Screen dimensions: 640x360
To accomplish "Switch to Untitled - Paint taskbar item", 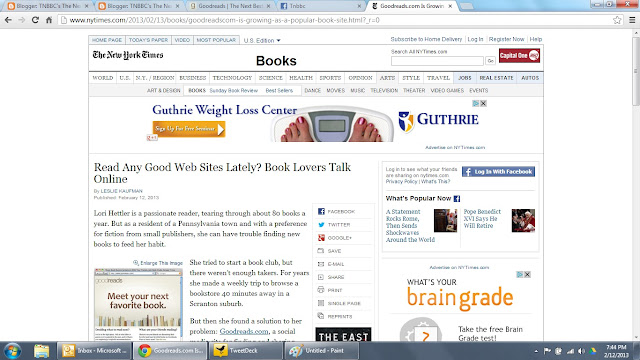I will click(321, 351).
